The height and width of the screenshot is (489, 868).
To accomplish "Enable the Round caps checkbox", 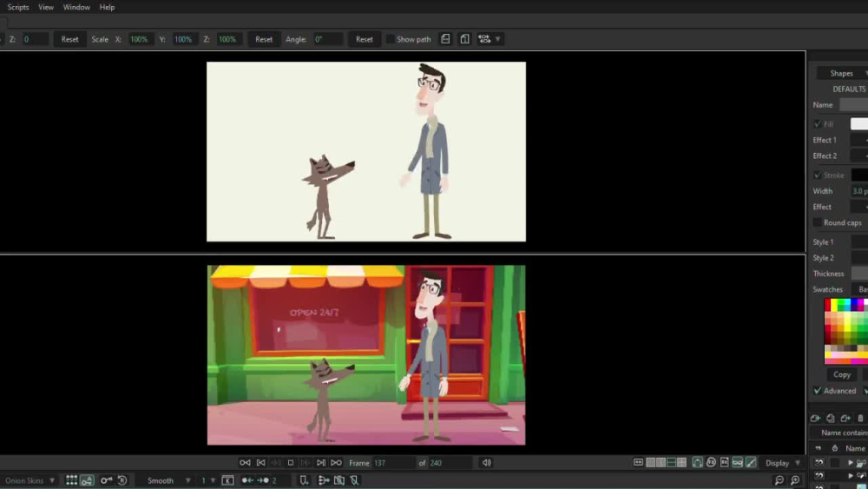I will click(817, 222).
